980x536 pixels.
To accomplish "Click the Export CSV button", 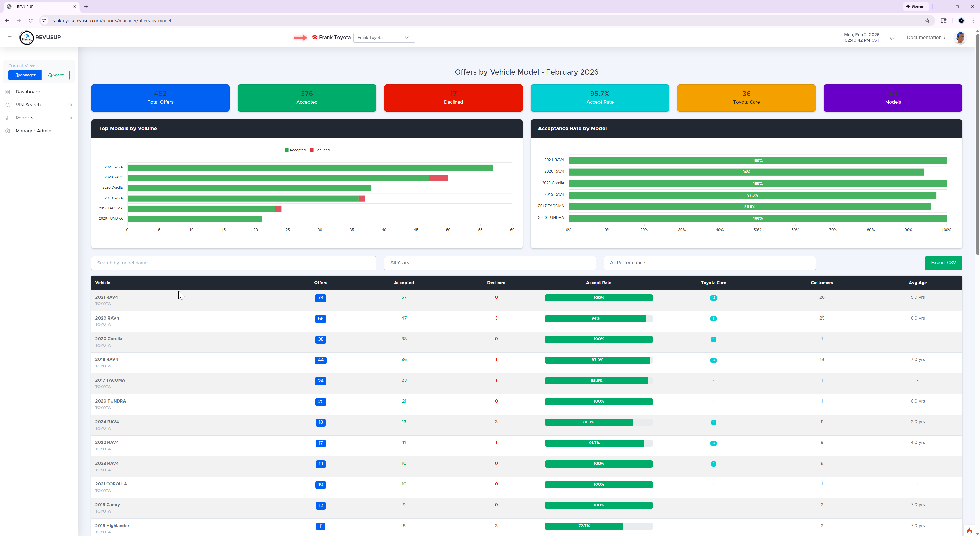I will pos(943,263).
